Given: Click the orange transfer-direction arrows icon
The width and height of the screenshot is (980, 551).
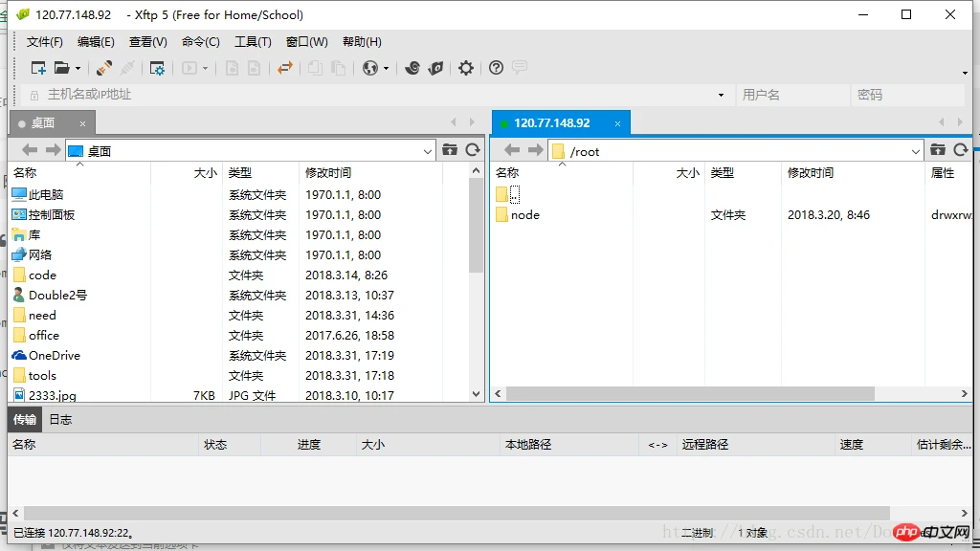Looking at the screenshot, I should pos(285,68).
